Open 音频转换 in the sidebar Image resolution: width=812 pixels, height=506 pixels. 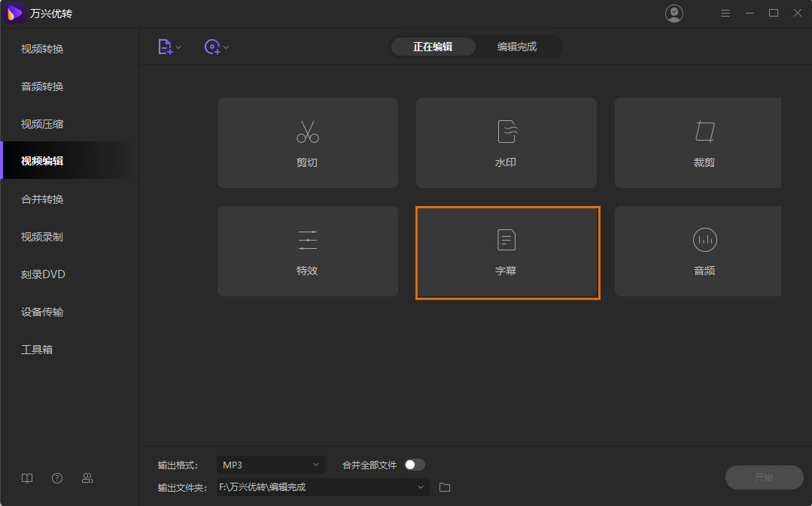[x=69, y=86]
